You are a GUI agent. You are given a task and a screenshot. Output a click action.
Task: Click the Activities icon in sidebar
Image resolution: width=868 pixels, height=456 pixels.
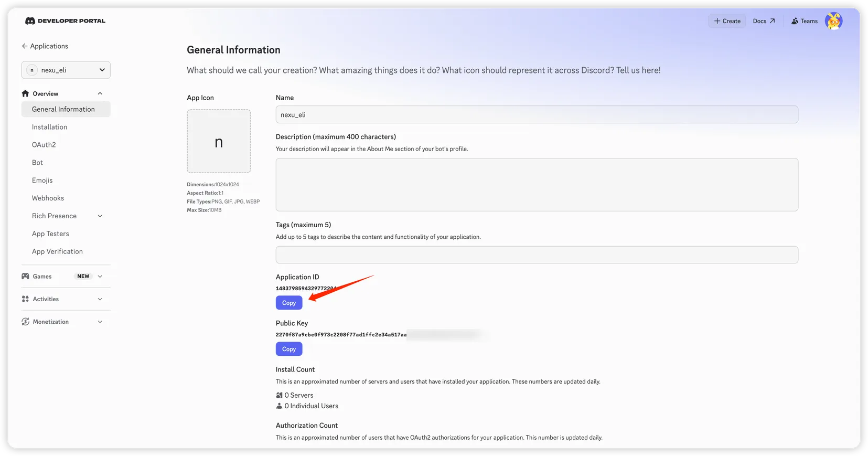(25, 299)
